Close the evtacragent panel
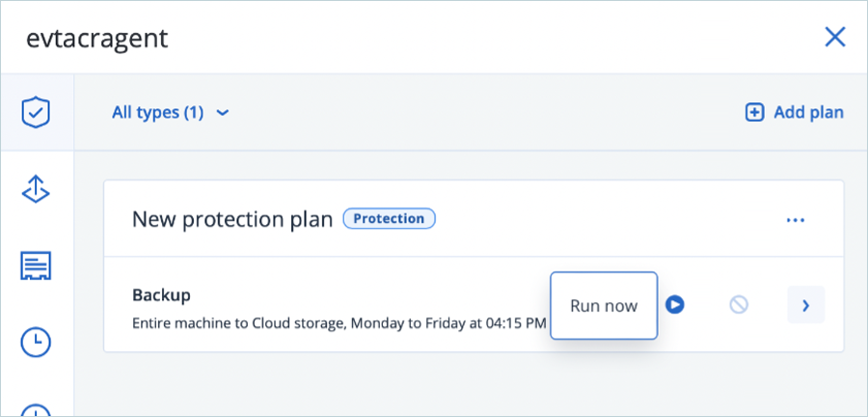This screenshot has height=417, width=868. pyautogui.click(x=834, y=38)
